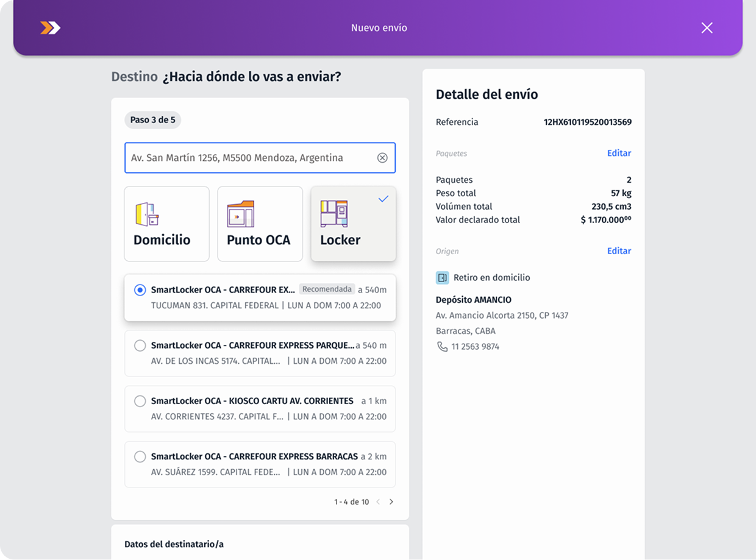The height and width of the screenshot is (560, 756).
Task: Select the Kiosco Cartu Av. Corrientes radio
Action: (140, 401)
